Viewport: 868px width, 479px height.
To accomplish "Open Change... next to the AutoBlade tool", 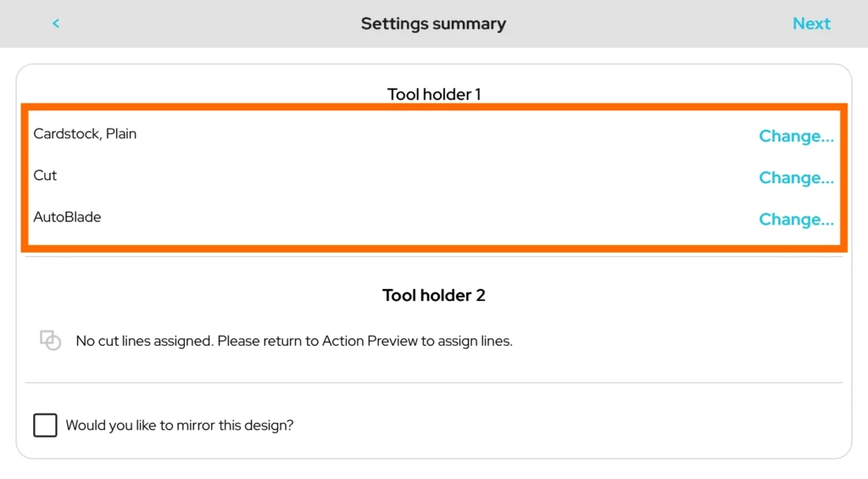I will click(796, 219).
